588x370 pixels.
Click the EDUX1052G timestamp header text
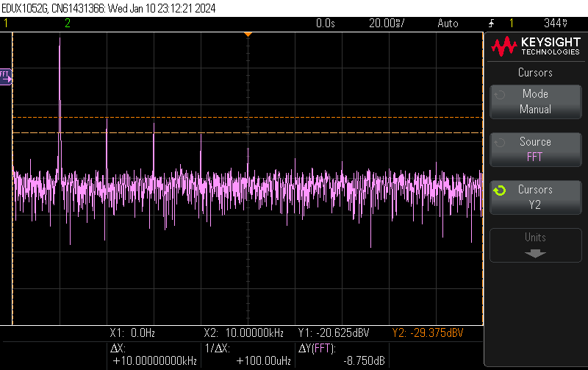click(x=109, y=8)
